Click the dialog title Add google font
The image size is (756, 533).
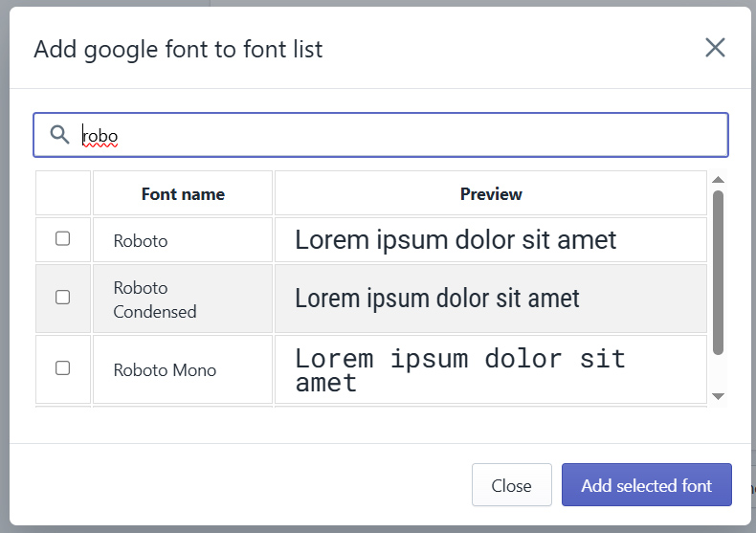pos(178,50)
